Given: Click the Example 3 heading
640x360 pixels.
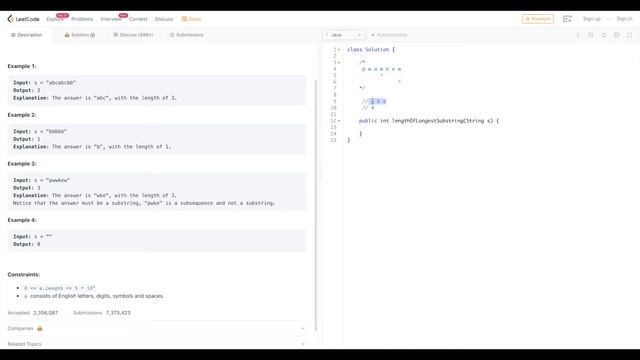Looking at the screenshot, I should point(22,163).
